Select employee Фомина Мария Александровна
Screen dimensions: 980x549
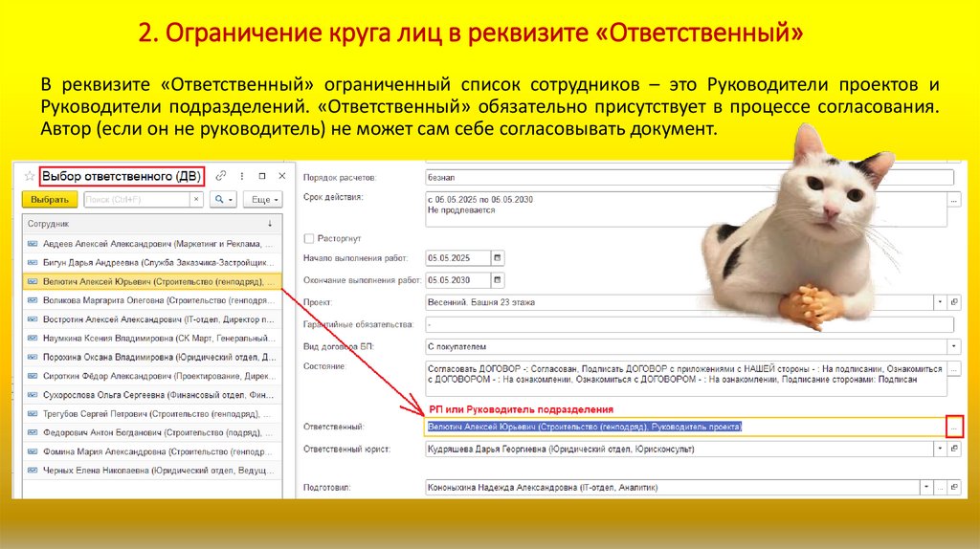[152, 451]
